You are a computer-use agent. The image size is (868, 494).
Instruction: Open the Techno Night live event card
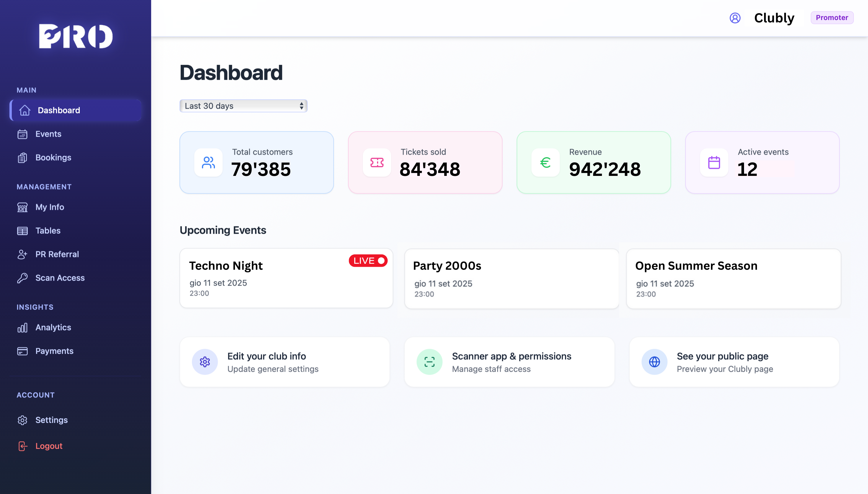click(286, 278)
